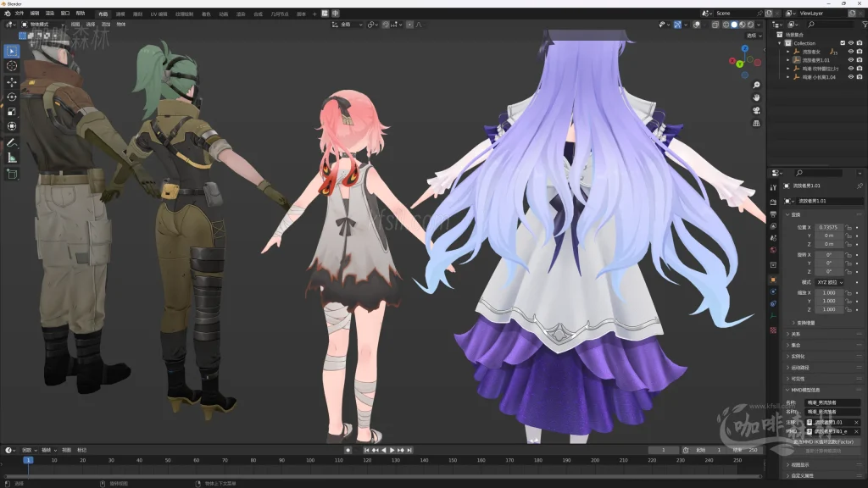Jump to the timeline end button
The image size is (868, 488).
click(x=409, y=451)
